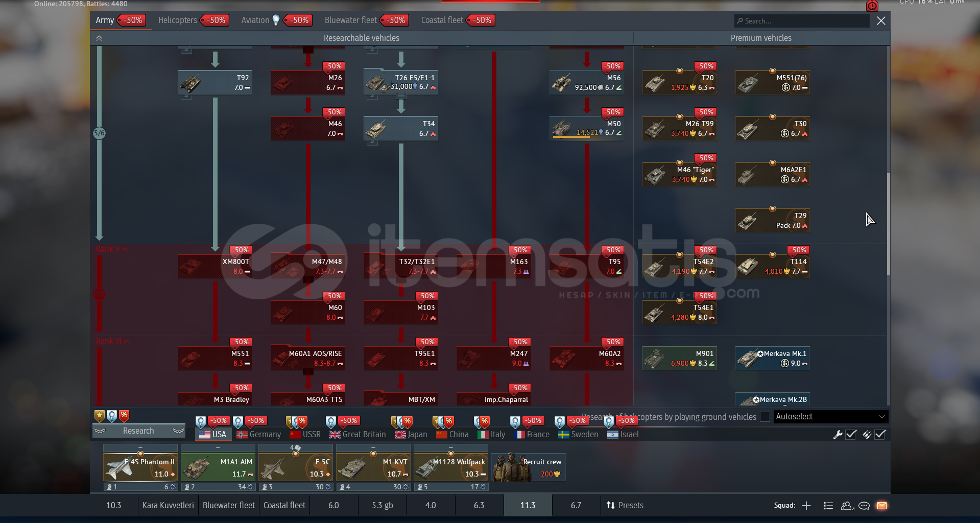Image resolution: width=980 pixels, height=523 pixels.
Task: Click the auto-refill ammunition icon
Action: click(x=867, y=435)
